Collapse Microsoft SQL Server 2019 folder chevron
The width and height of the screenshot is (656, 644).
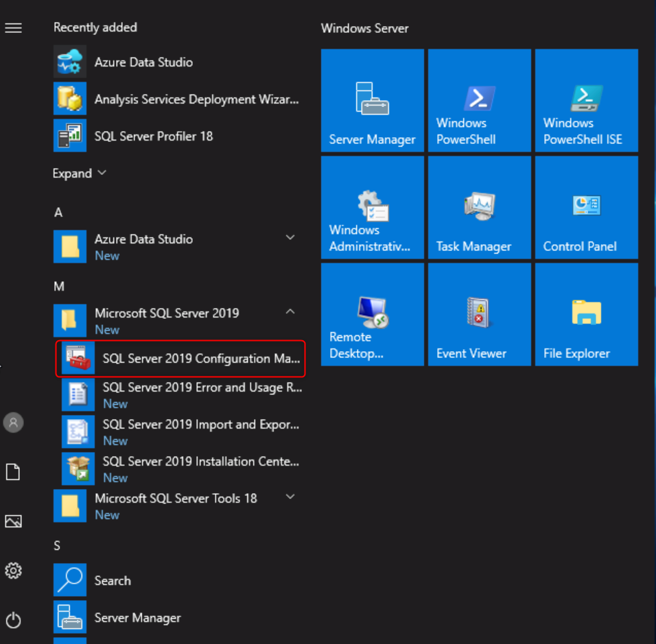coord(290,311)
